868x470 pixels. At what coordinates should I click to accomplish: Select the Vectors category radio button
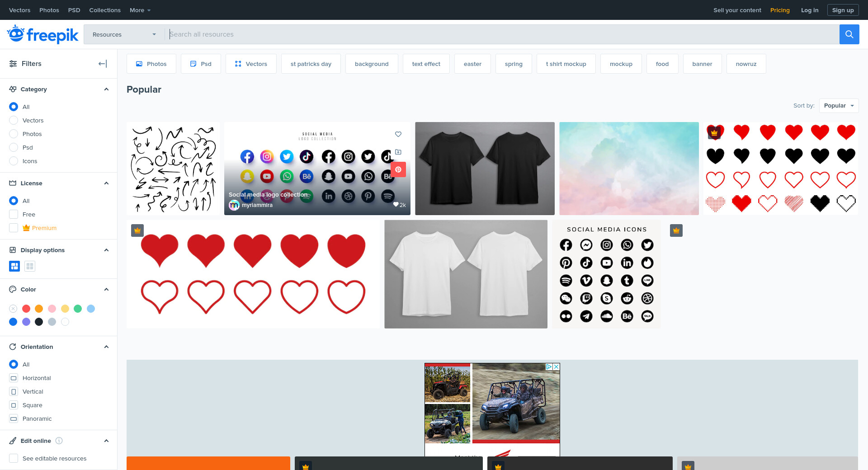click(x=14, y=120)
